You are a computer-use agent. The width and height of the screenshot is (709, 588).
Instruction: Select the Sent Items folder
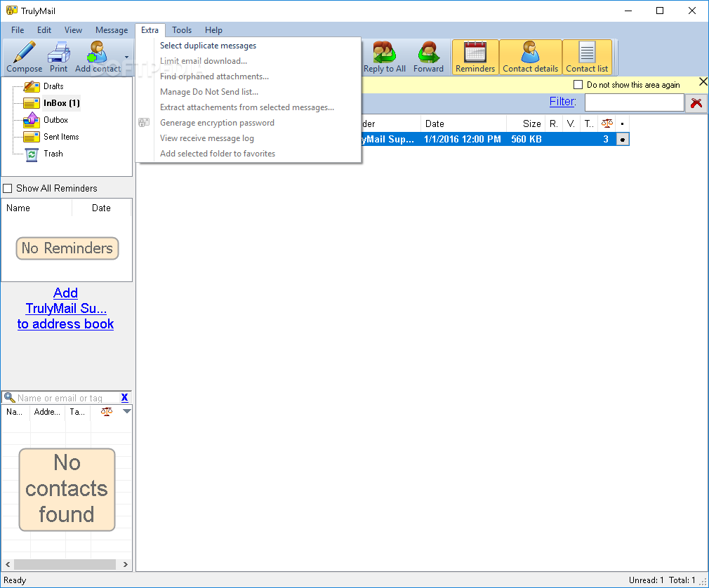[x=61, y=137]
